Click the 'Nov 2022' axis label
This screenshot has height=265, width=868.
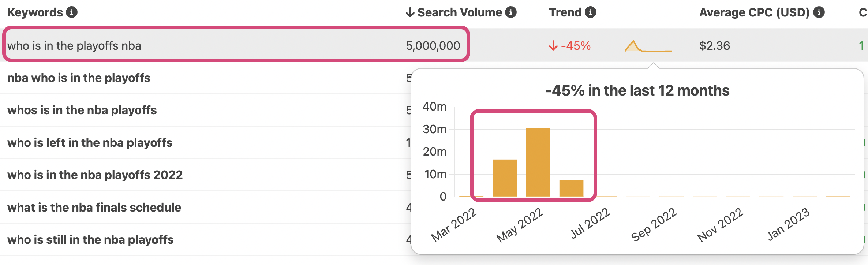click(721, 225)
